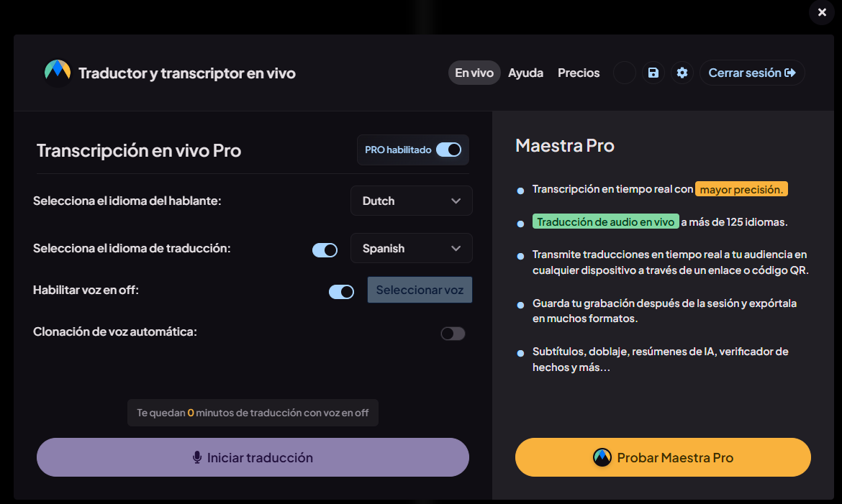Click 'Guarda tu grabación después de la sesión' text
The height and width of the screenshot is (504, 842).
point(665,311)
